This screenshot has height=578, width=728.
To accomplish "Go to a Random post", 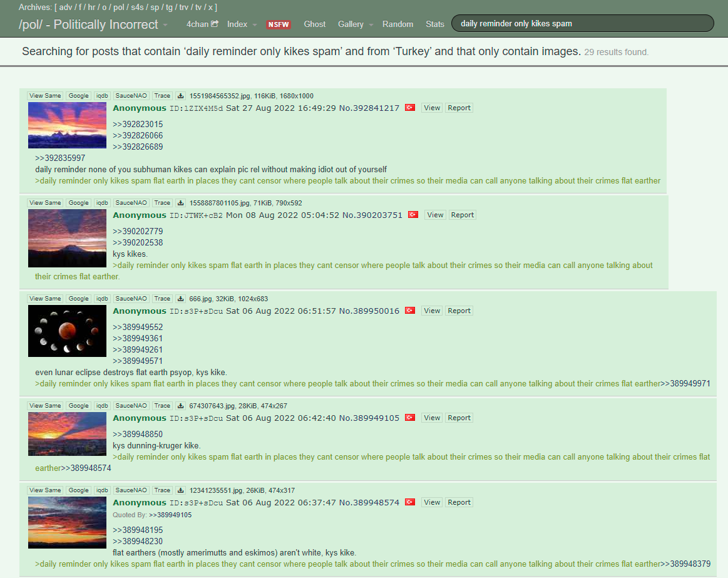I will coord(397,24).
